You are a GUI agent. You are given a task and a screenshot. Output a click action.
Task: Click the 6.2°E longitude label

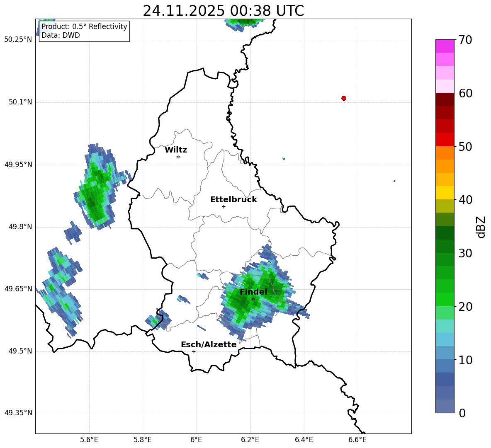point(250,440)
